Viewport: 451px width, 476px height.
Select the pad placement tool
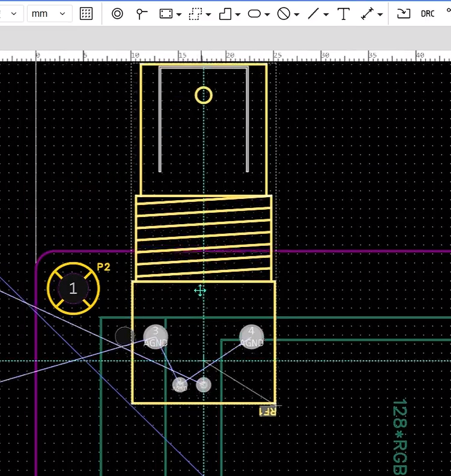pos(118,14)
